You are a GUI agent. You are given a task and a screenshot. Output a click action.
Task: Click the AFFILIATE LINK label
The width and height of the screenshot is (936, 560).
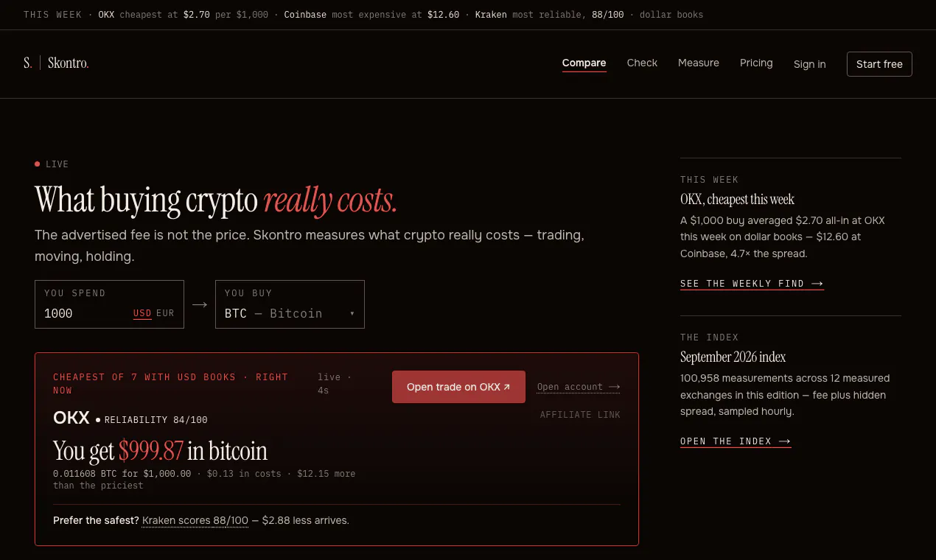580,415
